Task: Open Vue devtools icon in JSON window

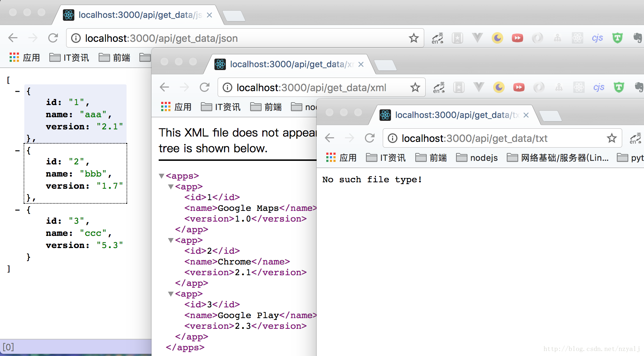Action: pos(477,38)
